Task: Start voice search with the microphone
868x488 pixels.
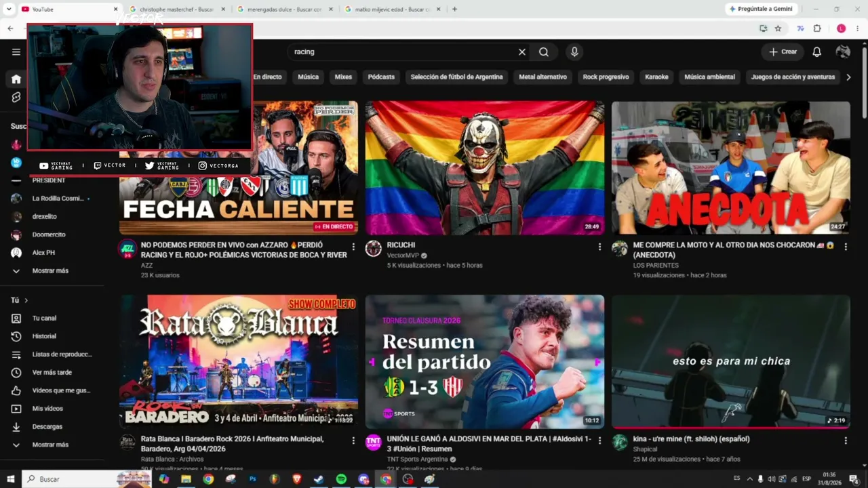Action: click(574, 52)
